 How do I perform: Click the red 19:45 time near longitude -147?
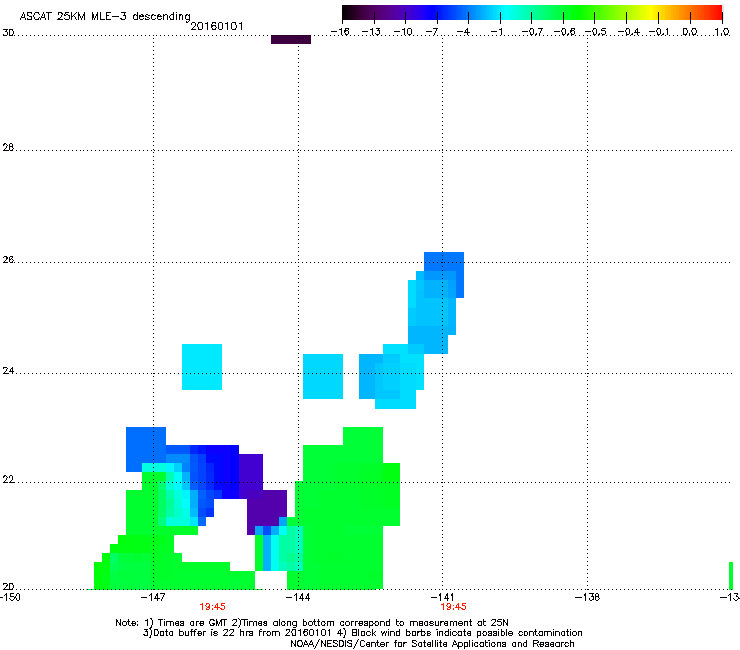212,607
